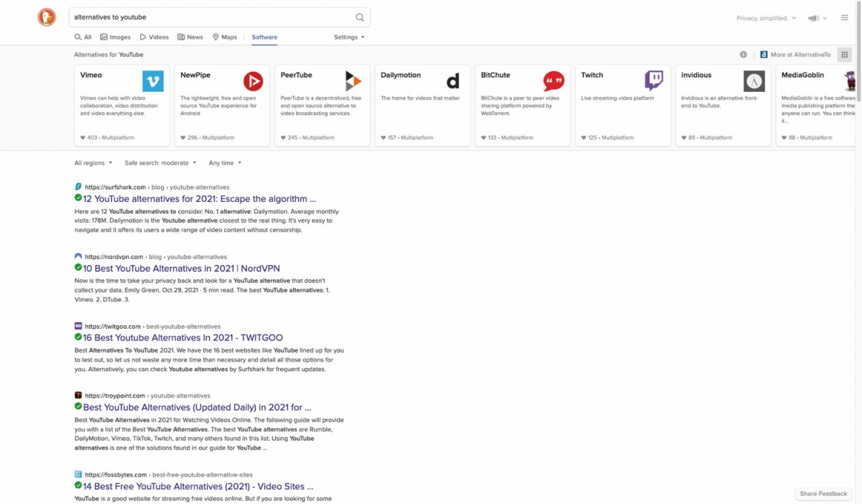Expand the Privacy, simplified dropdown

[766, 18]
